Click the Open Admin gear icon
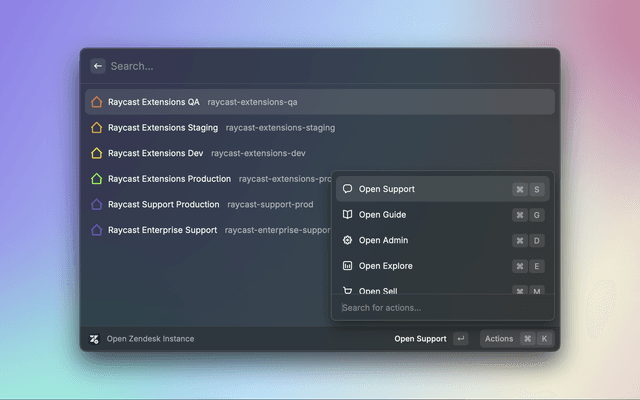This screenshot has width=640, height=400. click(347, 241)
